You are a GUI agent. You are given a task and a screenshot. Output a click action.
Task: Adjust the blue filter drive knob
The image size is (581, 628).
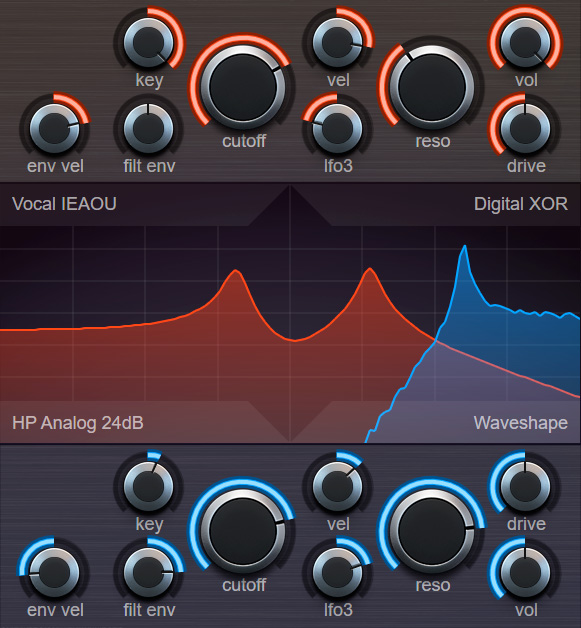click(x=526, y=486)
